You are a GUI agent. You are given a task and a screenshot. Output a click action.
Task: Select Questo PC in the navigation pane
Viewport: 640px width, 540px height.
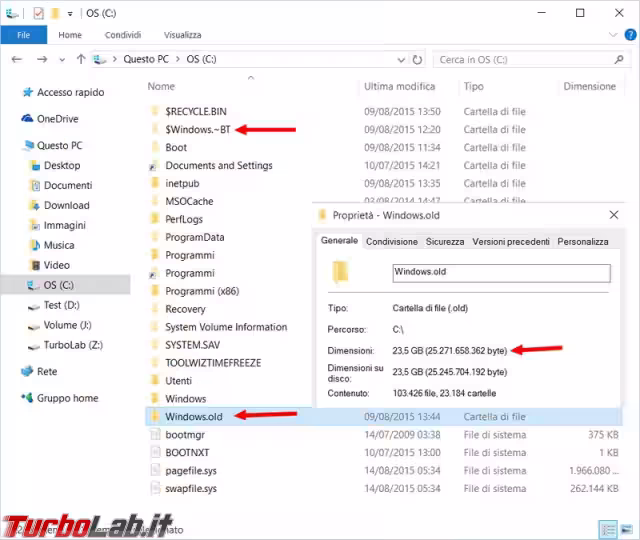pos(59,146)
